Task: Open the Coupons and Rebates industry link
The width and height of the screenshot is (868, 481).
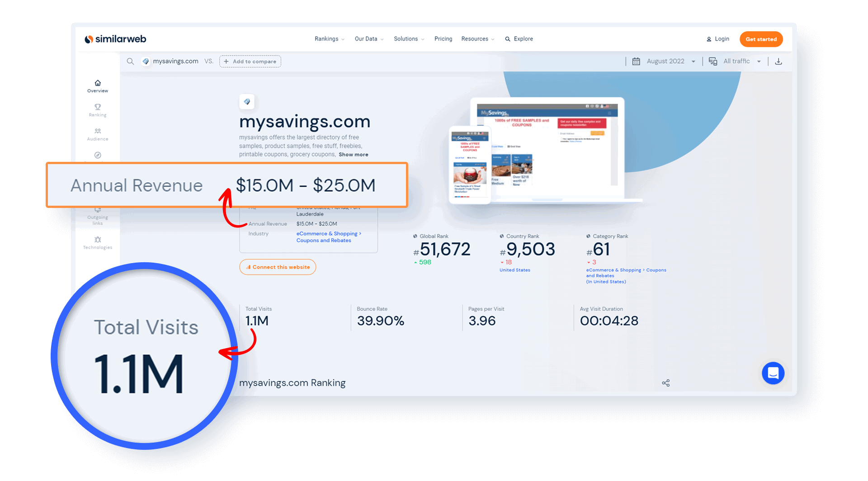Action: (324, 240)
